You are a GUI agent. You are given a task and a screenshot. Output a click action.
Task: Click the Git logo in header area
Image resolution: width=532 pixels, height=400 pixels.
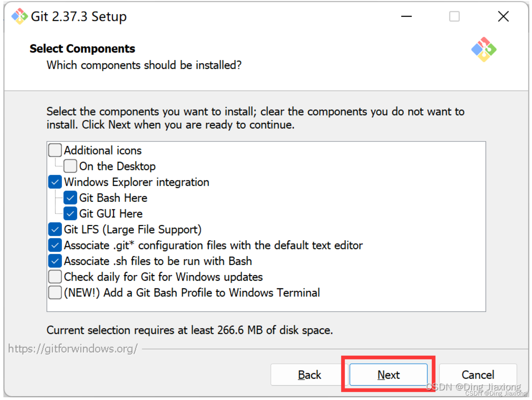(x=484, y=49)
